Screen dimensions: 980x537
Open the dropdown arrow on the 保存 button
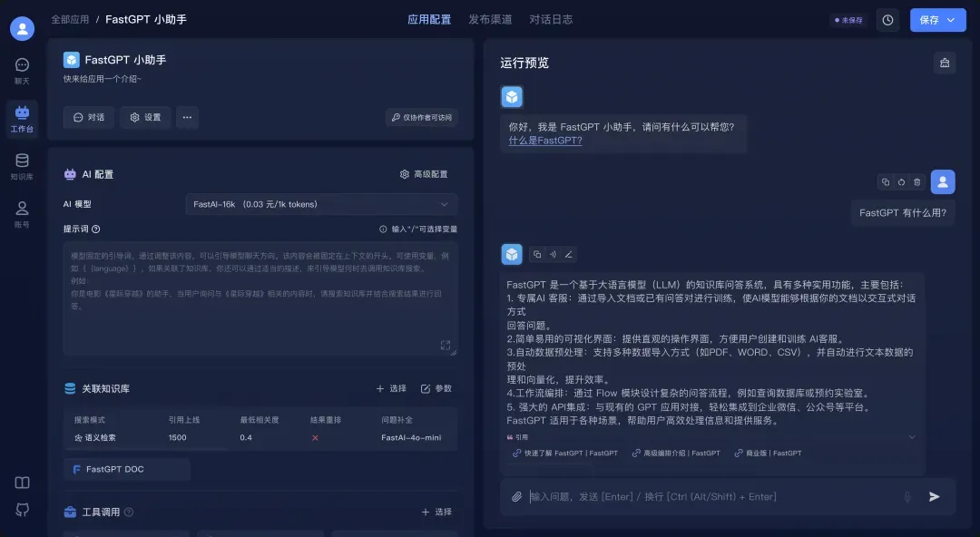[951, 20]
